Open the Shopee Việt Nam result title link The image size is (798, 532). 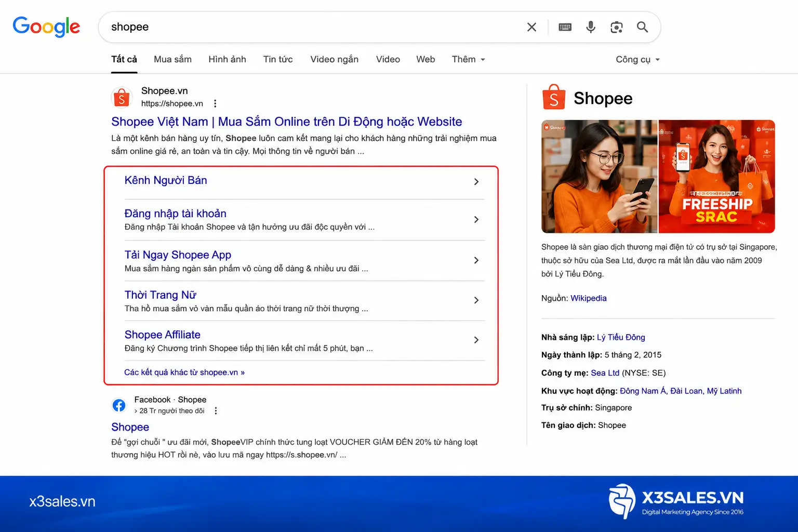tap(287, 122)
